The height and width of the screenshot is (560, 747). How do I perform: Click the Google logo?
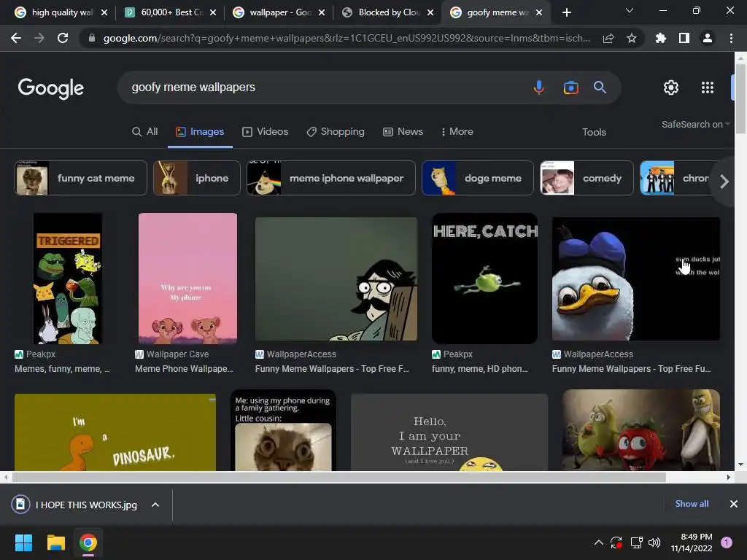pyautogui.click(x=51, y=88)
